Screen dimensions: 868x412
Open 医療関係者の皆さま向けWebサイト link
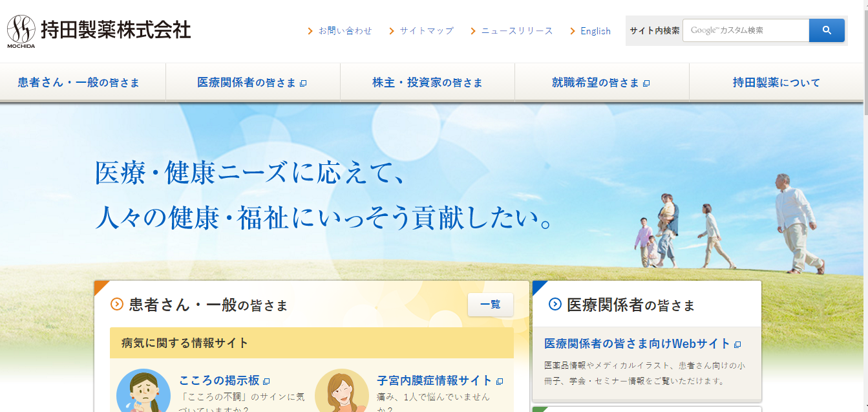pos(637,343)
